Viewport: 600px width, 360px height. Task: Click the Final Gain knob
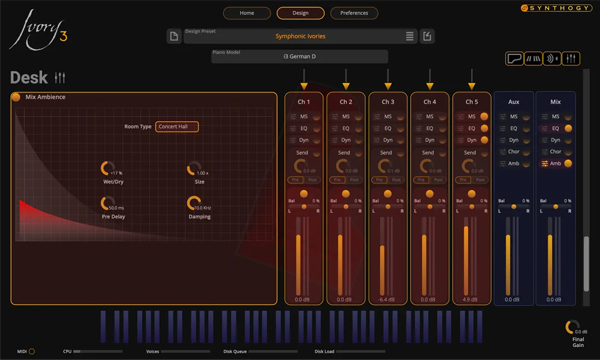pyautogui.click(x=572, y=327)
